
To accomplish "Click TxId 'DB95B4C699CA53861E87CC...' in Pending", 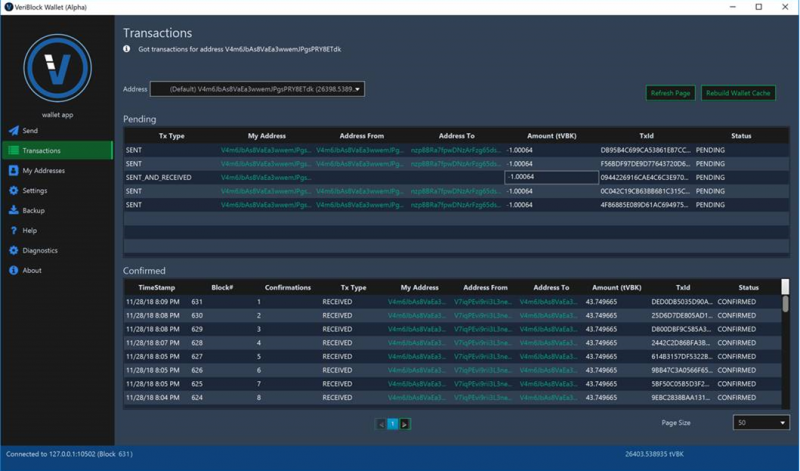I will point(645,150).
